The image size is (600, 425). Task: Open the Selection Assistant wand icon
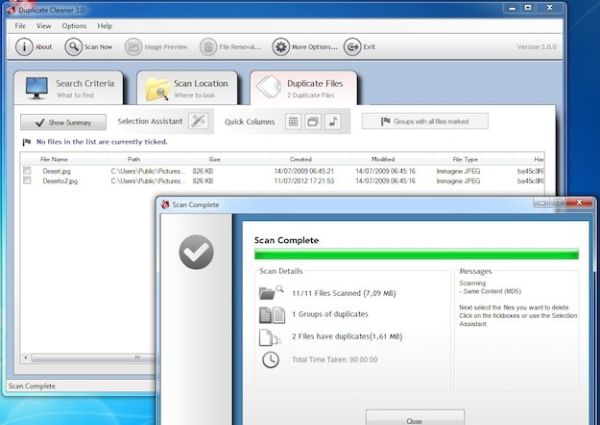(198, 122)
